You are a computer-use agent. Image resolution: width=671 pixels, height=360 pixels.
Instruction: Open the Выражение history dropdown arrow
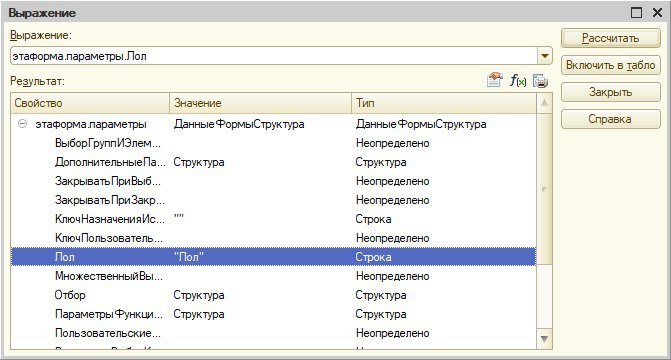[x=544, y=56]
